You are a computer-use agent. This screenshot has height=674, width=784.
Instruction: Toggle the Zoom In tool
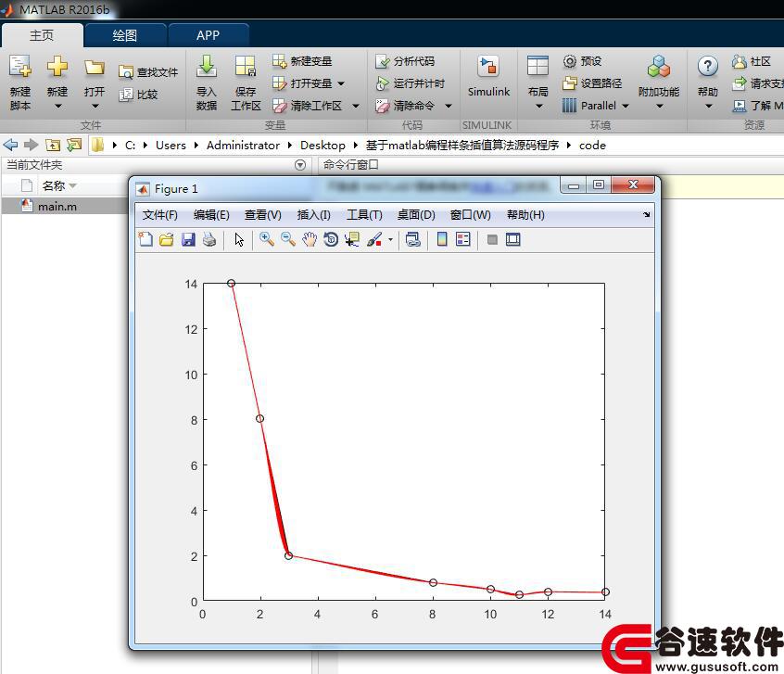click(267, 240)
